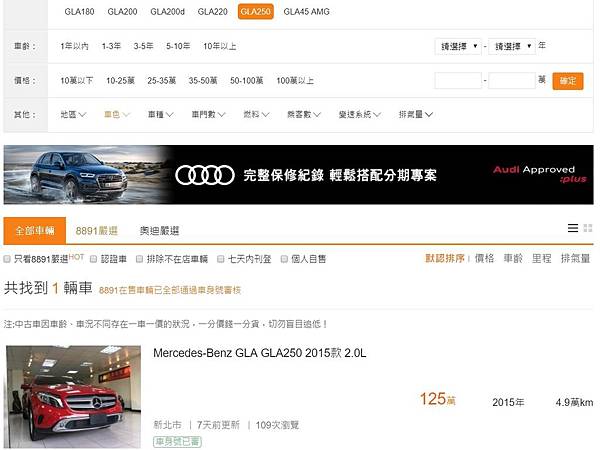Click the highlighted GLA250 model
Image resolution: width=600 pixels, height=450 pixels.
pos(256,12)
